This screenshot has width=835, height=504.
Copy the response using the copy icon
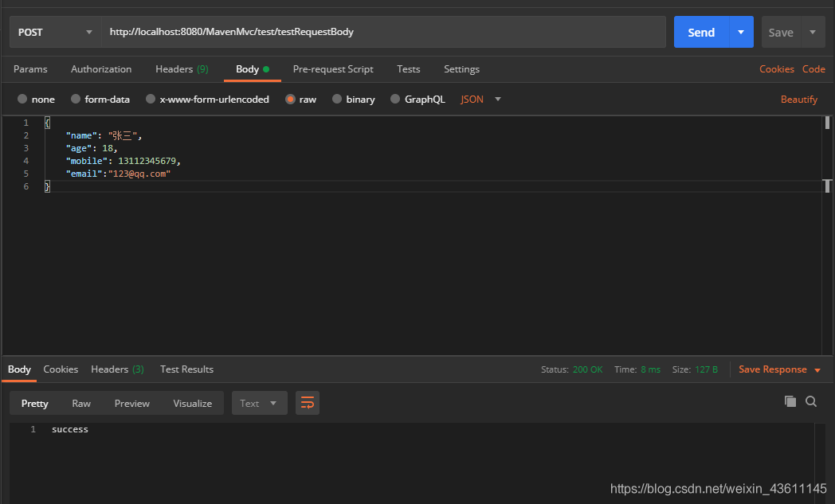[x=790, y=401]
